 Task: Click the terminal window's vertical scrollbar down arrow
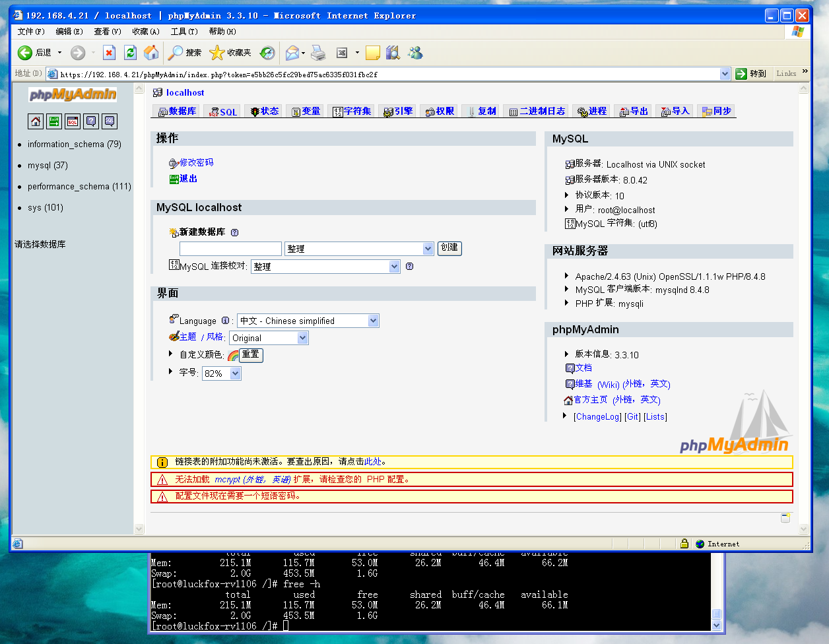click(717, 624)
